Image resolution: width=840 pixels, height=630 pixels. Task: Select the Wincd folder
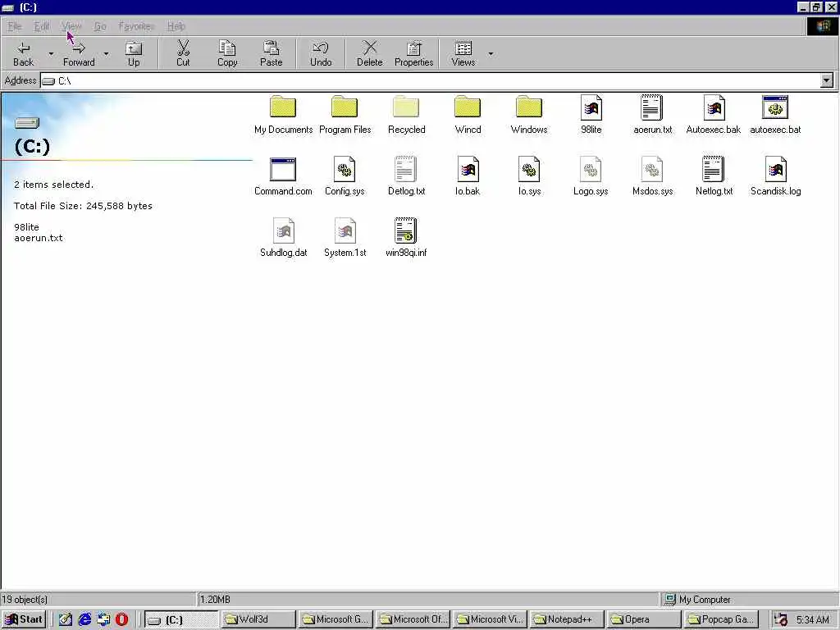(468, 115)
